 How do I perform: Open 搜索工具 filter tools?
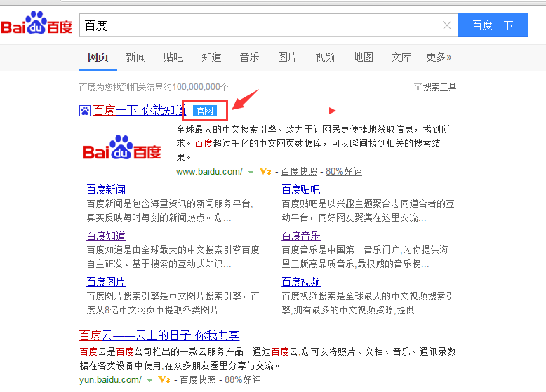coord(435,87)
